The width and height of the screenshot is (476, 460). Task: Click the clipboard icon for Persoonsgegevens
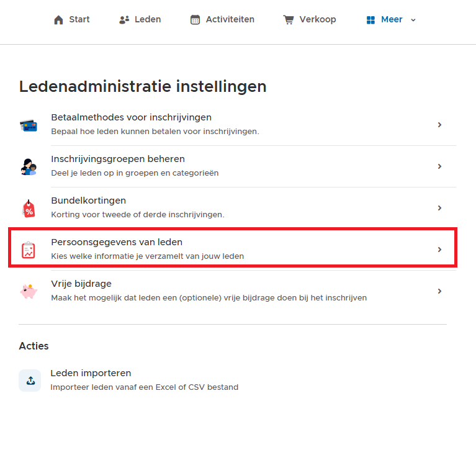(x=29, y=250)
